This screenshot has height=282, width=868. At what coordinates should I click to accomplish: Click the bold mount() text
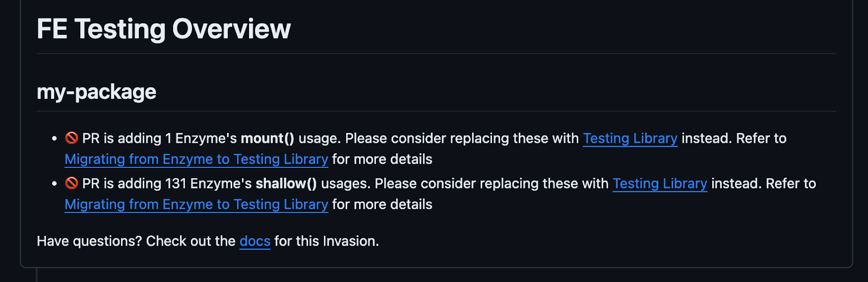(x=267, y=139)
